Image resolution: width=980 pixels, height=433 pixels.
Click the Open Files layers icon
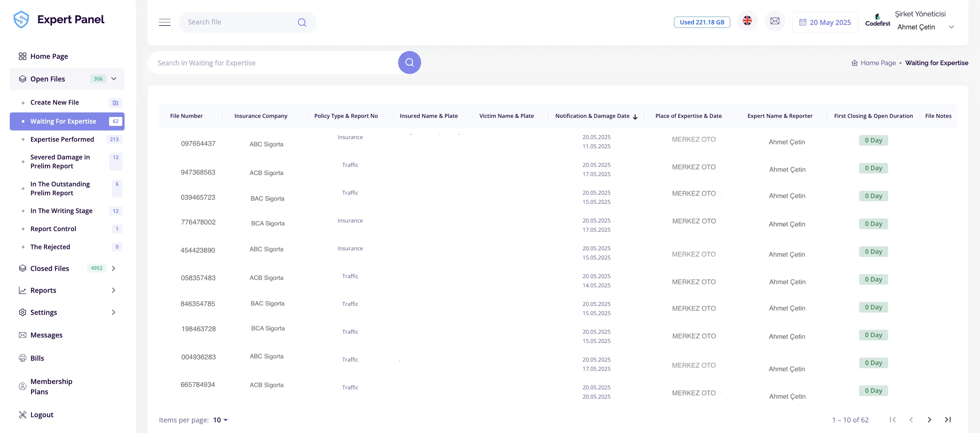(x=22, y=79)
